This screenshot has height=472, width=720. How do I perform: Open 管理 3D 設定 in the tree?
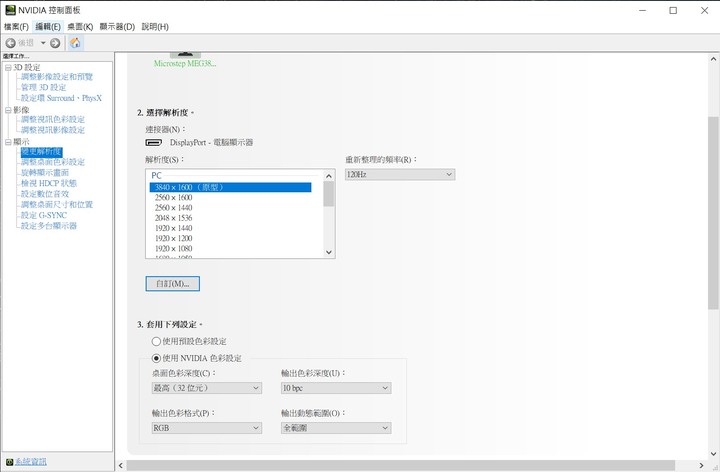44,87
